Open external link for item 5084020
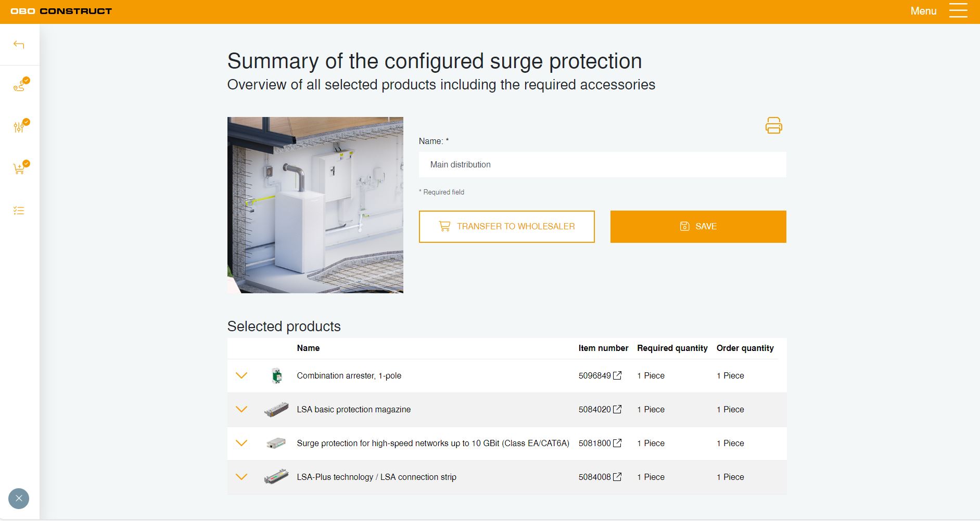Image resolution: width=980 pixels, height=521 pixels. click(x=617, y=409)
